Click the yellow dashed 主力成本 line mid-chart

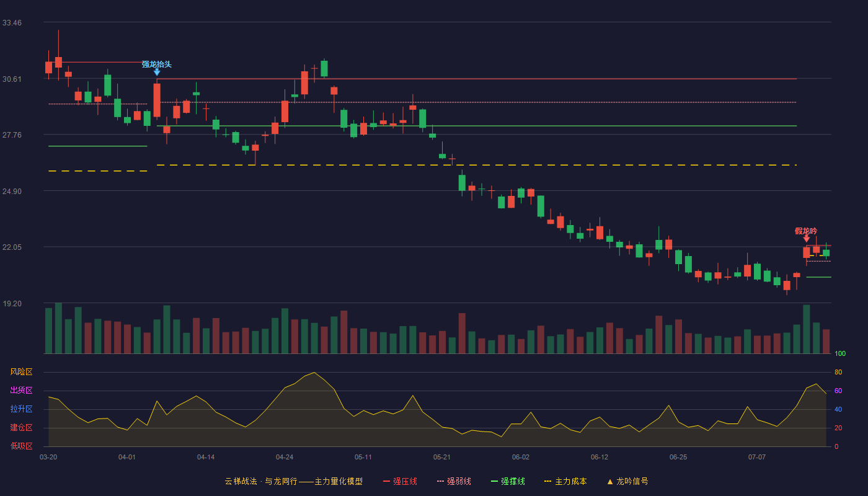click(476, 165)
